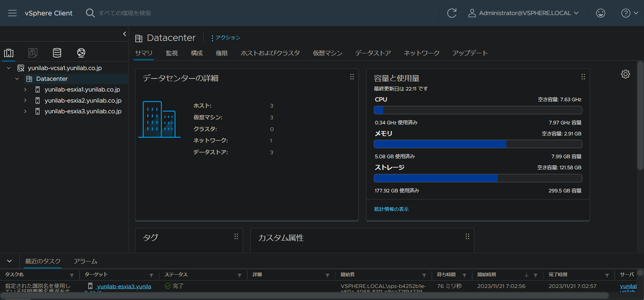Screen dimensions: 644x300
Task: Filter the ターゲット column
Action: [151, 275]
